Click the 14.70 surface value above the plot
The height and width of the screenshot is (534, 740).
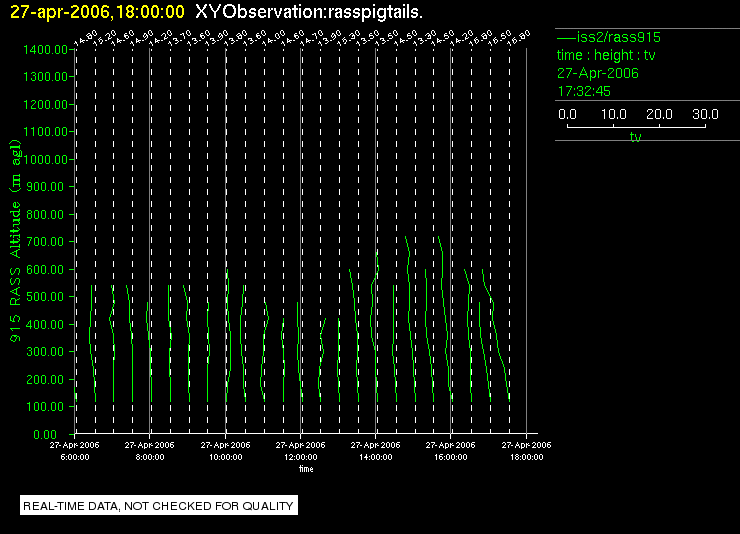[x=312, y=38]
